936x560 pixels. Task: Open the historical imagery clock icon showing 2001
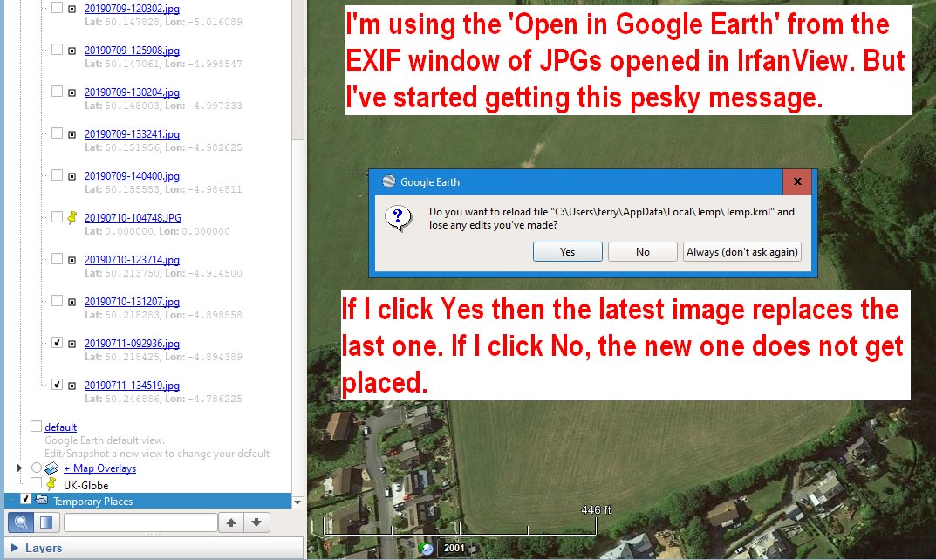click(427, 550)
